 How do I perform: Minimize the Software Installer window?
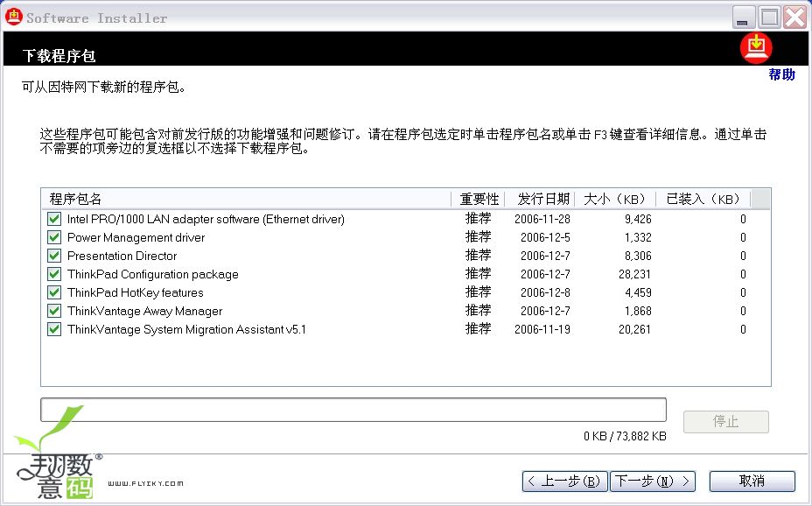pos(743,18)
